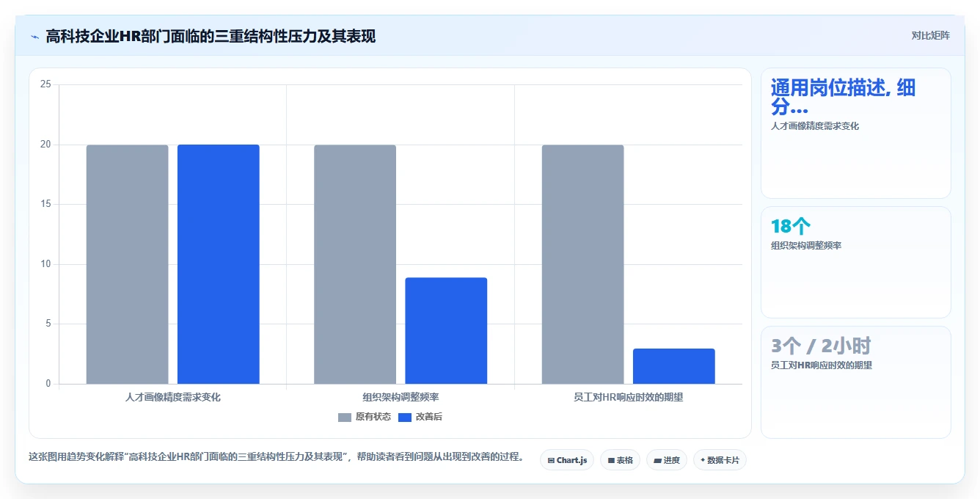Click the lightning icon beside the title
Viewport: 980px width, 499px height.
[x=34, y=36]
